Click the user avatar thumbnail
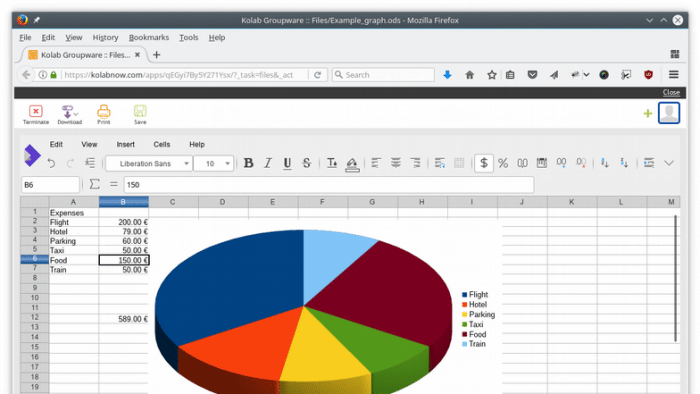 (x=669, y=113)
